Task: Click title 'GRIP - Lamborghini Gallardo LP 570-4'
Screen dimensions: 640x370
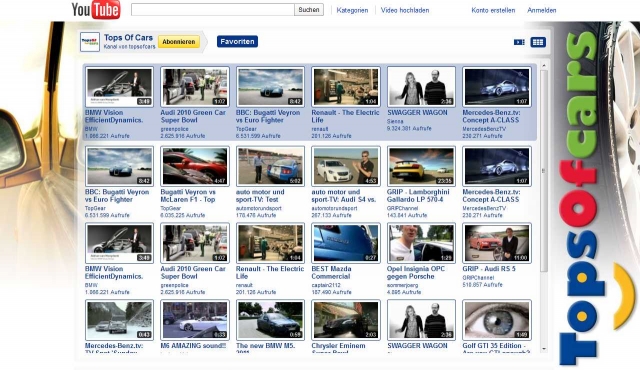Action: coord(418,195)
